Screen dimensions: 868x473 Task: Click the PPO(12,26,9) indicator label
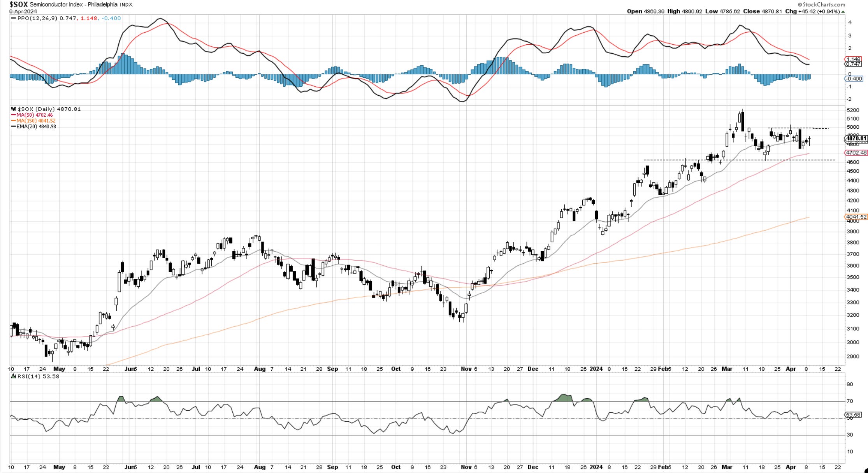(37, 18)
